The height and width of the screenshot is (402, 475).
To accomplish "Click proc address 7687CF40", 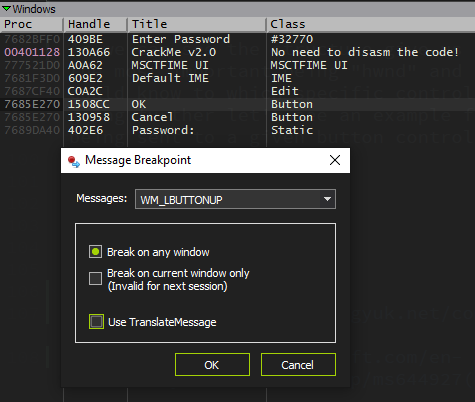I will coord(32,91).
